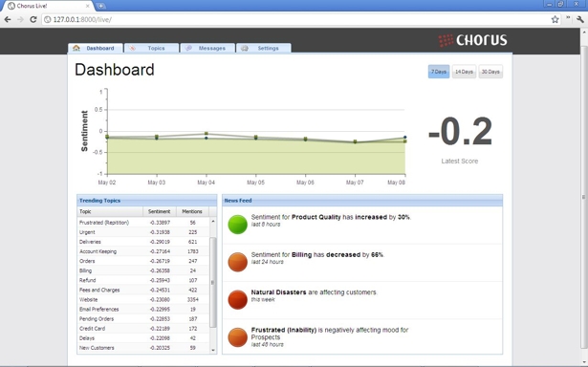Click the Trending Topics scroll down arrow

(x=213, y=350)
